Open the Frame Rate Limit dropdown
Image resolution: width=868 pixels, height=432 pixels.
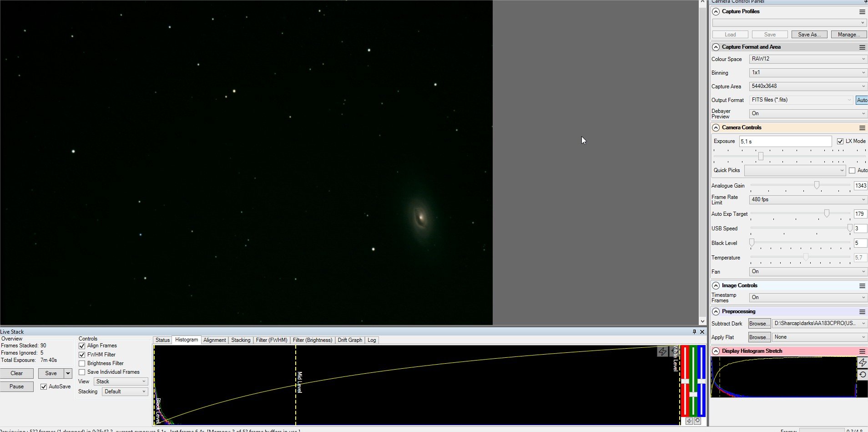coord(808,200)
